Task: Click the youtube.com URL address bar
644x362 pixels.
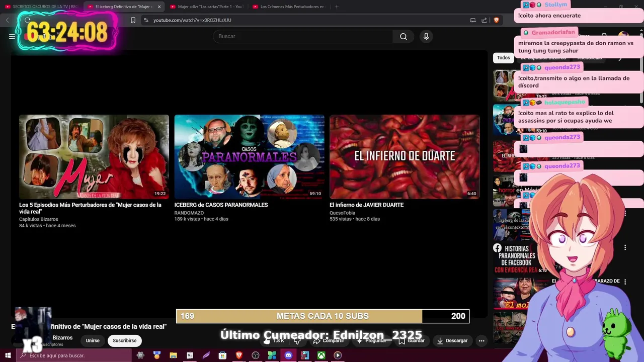Action: (x=302, y=20)
